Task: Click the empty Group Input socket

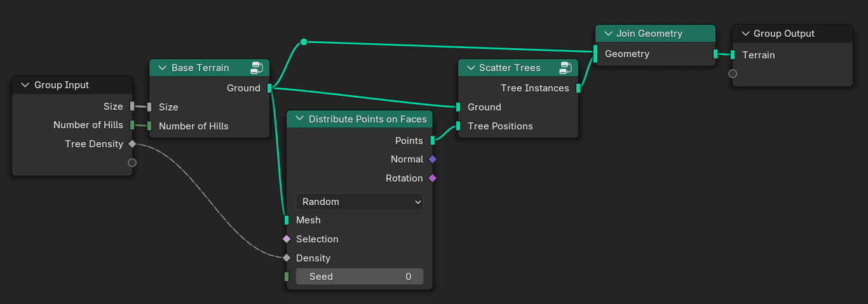Action: 132,162
